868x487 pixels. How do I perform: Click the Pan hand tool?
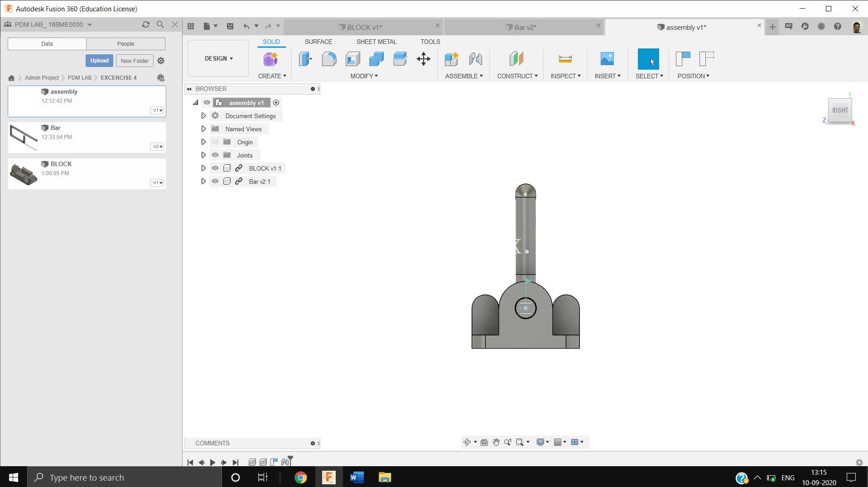click(x=496, y=442)
